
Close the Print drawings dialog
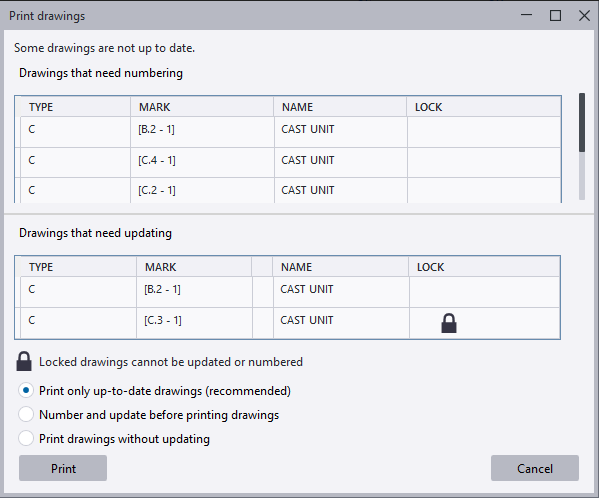(x=584, y=16)
